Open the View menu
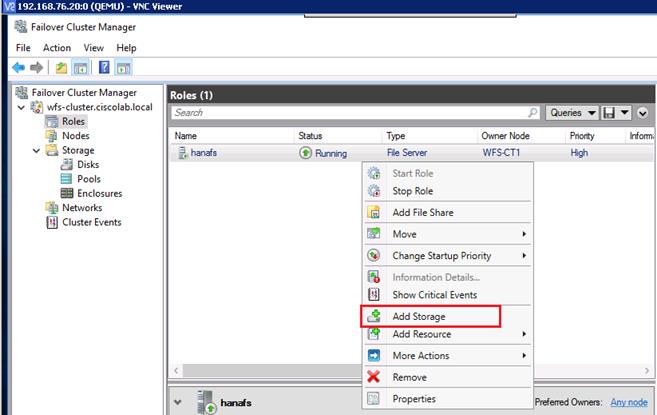 (x=93, y=48)
